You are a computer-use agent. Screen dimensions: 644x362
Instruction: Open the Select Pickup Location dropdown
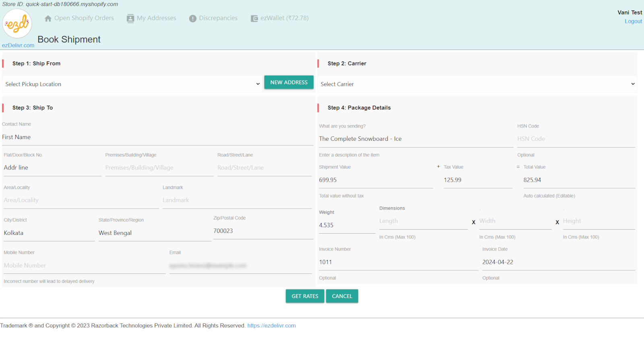132,84
